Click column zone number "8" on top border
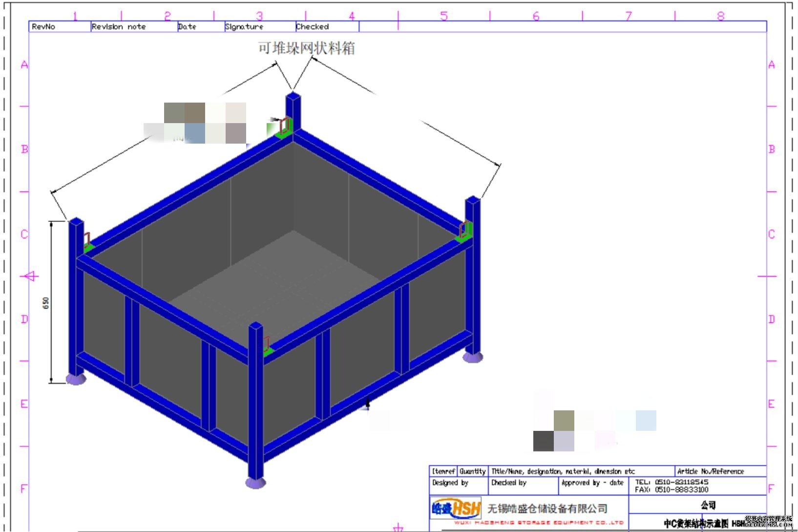 (721, 16)
